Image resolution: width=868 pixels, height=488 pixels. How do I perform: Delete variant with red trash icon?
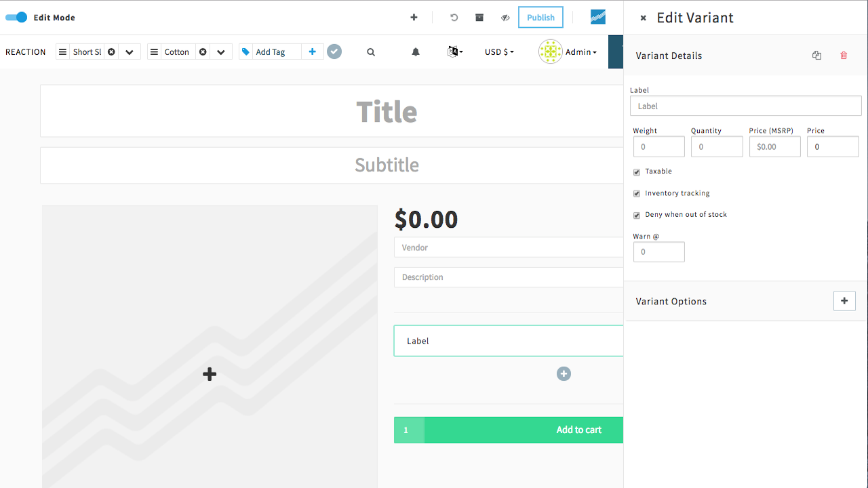coord(844,56)
